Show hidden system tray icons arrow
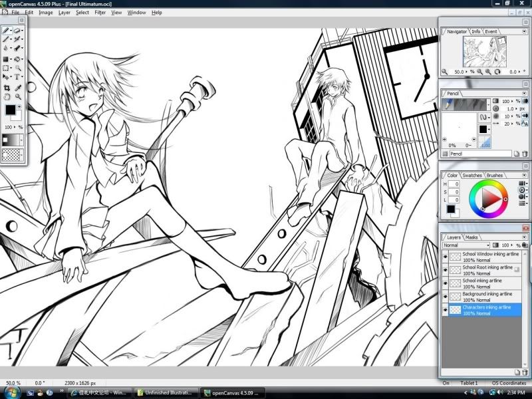 pyautogui.click(x=465, y=392)
